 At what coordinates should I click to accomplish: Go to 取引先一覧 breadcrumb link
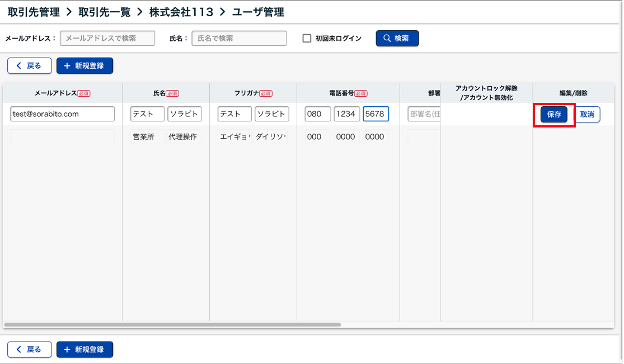104,12
